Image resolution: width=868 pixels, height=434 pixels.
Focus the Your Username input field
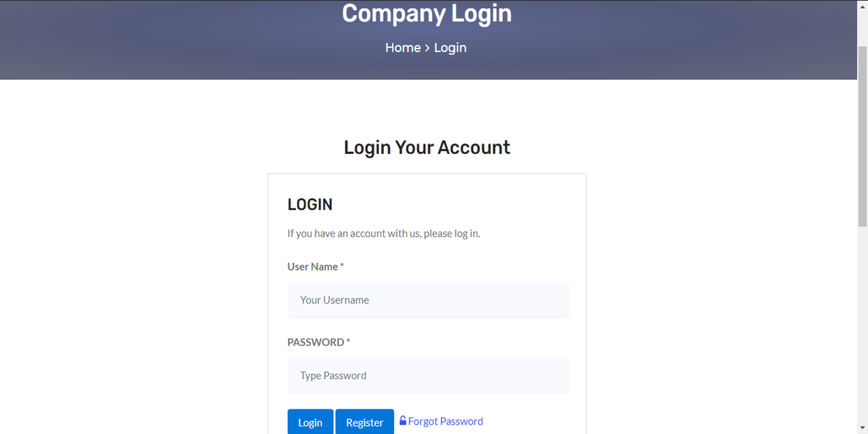428,299
